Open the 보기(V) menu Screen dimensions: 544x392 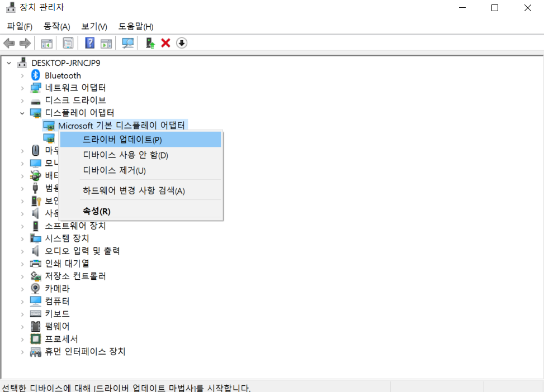(x=94, y=26)
